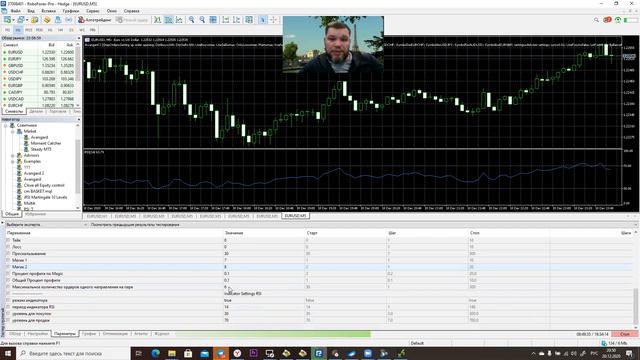Select the cursor arrow tool
The width and height of the screenshot is (640, 360).
click(262, 20)
